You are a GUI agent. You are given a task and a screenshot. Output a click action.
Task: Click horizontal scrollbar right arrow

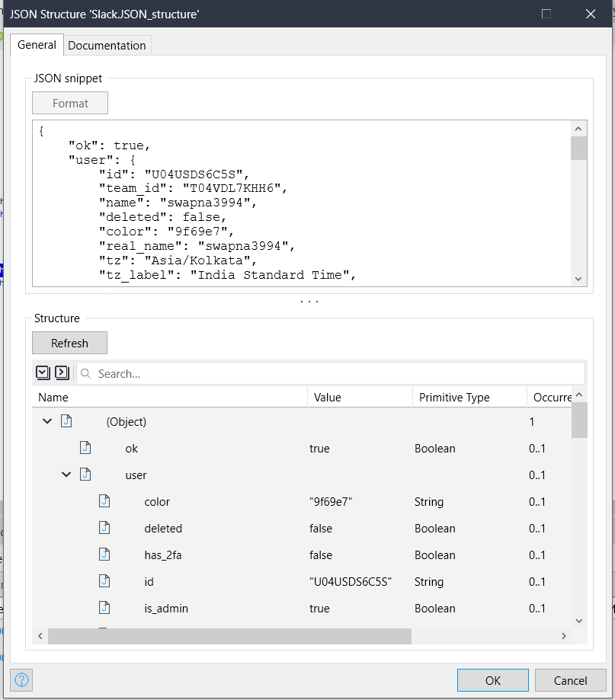[564, 636]
